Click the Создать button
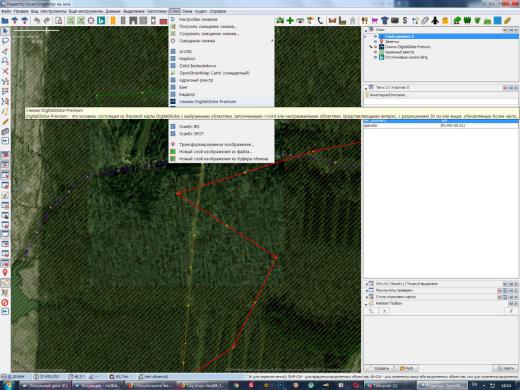This screenshot has height=390, width=520. click(379, 368)
